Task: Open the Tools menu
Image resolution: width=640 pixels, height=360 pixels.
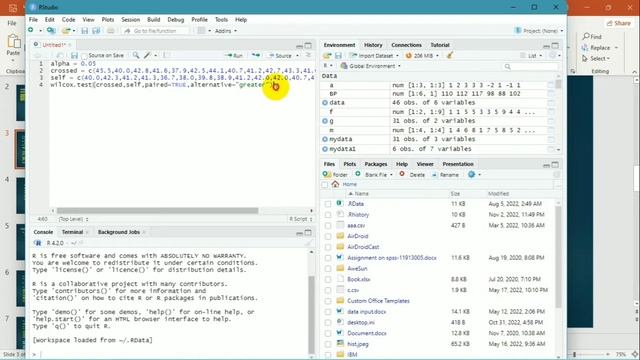Action: point(221,20)
